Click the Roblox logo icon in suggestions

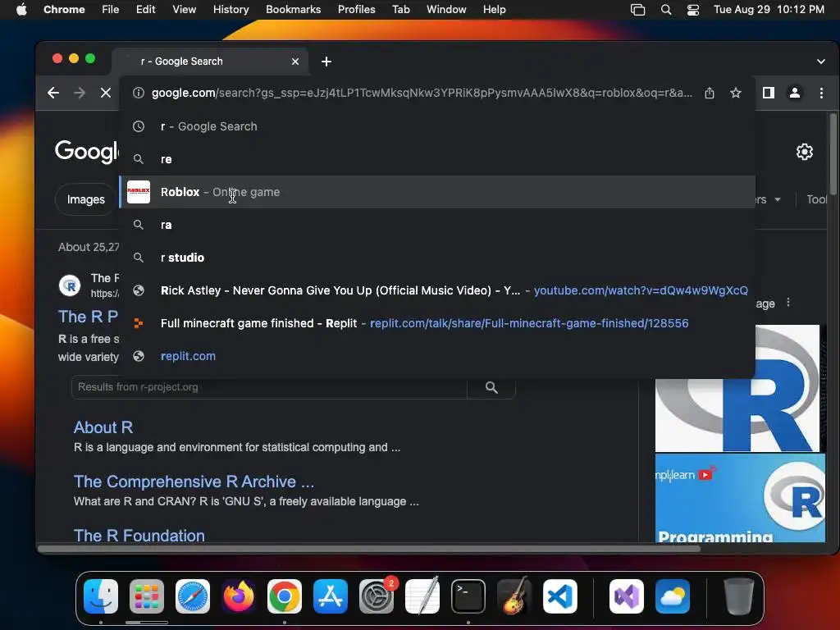(138, 192)
